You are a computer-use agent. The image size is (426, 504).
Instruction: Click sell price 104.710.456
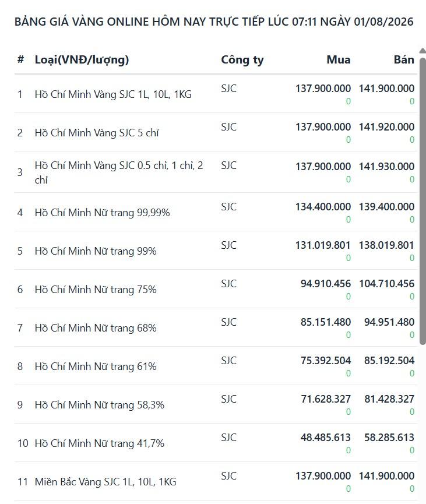click(x=386, y=284)
